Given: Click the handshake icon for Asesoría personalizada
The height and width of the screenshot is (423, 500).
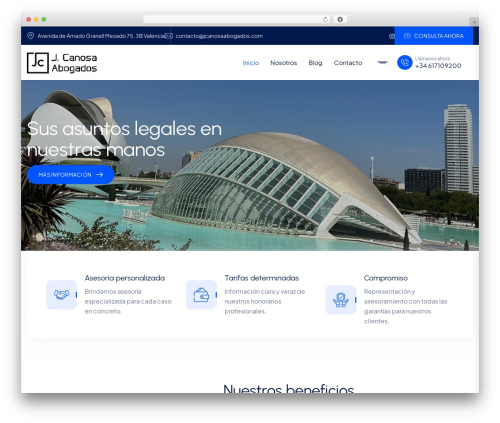Looking at the screenshot, I should pyautogui.click(x=61, y=295).
